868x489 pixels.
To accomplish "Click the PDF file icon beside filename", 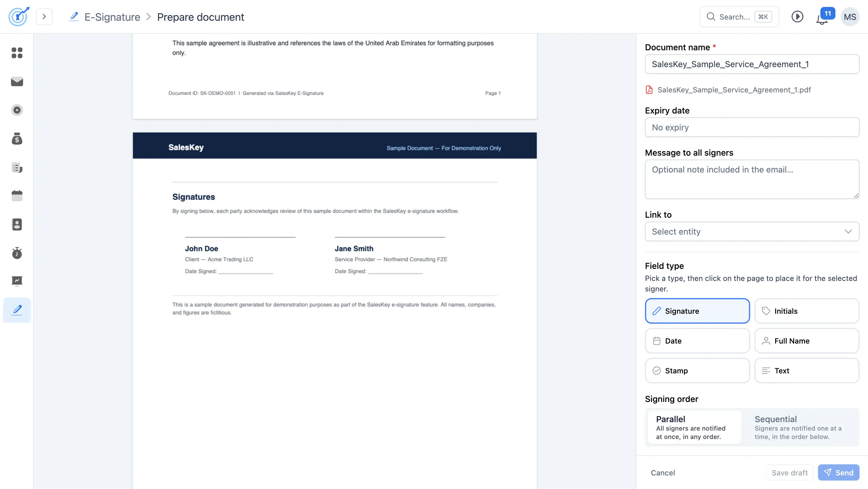I will 649,90.
